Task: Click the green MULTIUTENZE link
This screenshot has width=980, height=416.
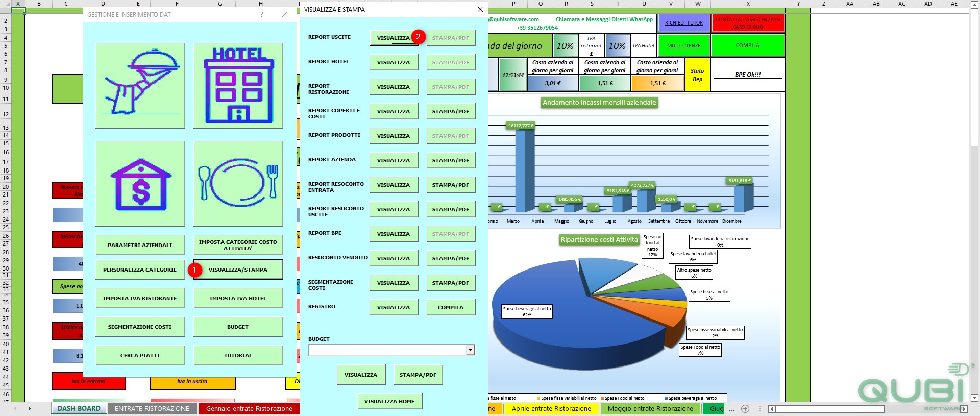Action: (684, 45)
